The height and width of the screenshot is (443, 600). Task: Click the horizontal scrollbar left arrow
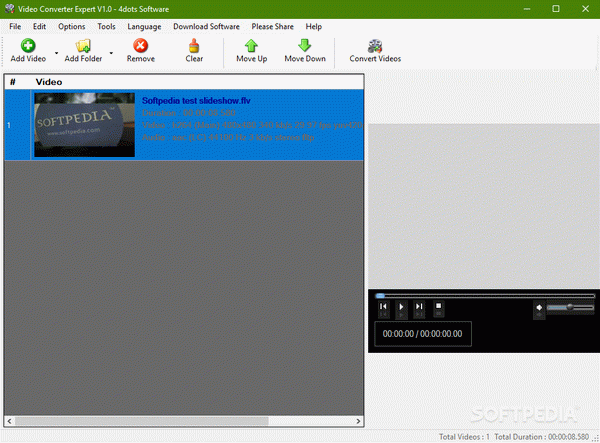click(9, 421)
